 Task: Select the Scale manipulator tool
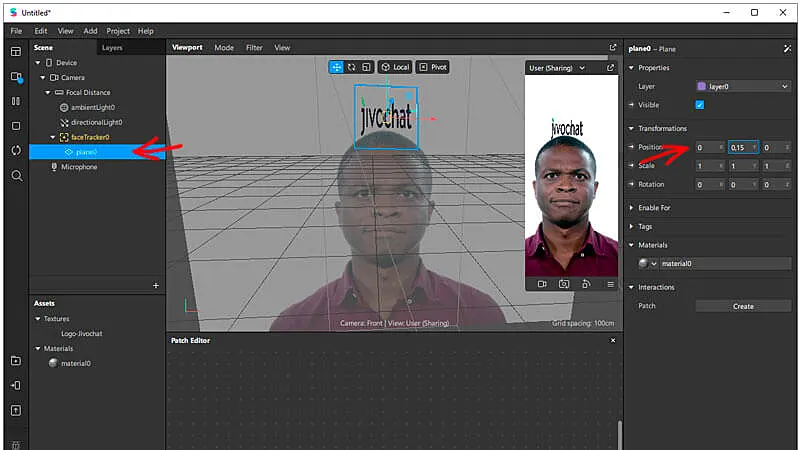pyautogui.click(x=367, y=67)
